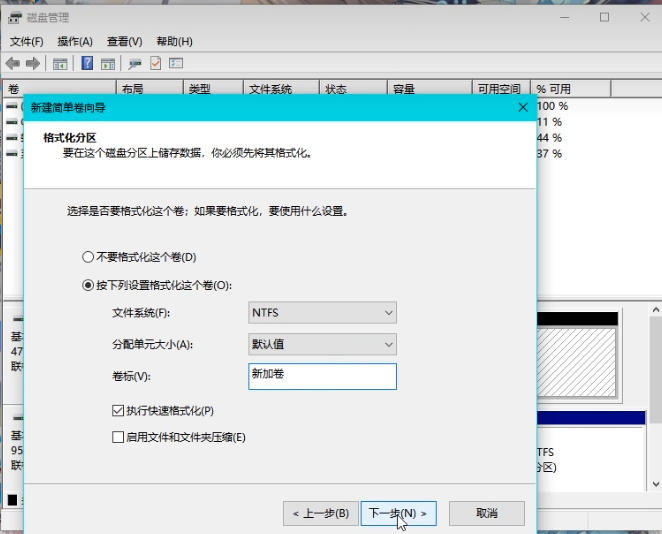The width and height of the screenshot is (662, 534).
Task: Click the 类型 column header
Action: (x=214, y=89)
